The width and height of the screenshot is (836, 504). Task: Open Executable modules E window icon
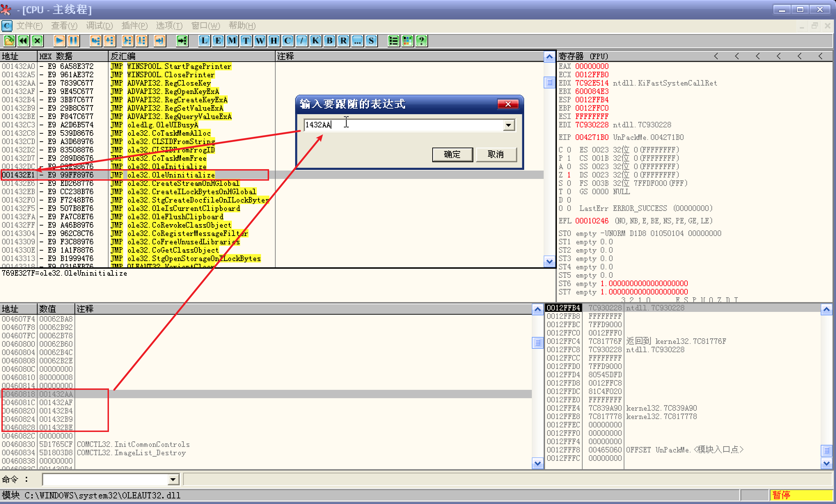[218, 41]
